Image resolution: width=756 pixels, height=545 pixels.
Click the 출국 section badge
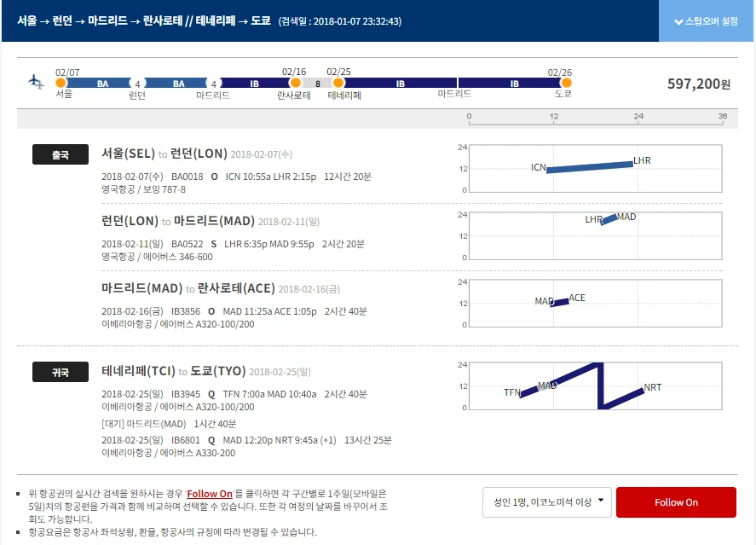pos(61,154)
